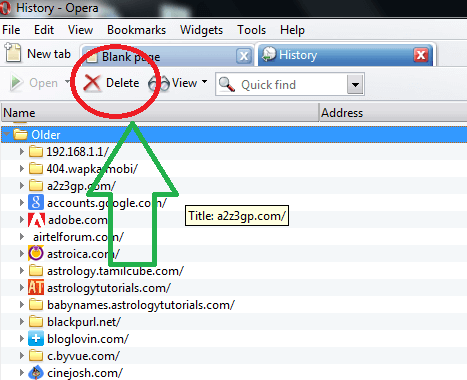This screenshot has height=380, width=467.
Task: Open the Bookmarks menu
Action: (x=136, y=30)
